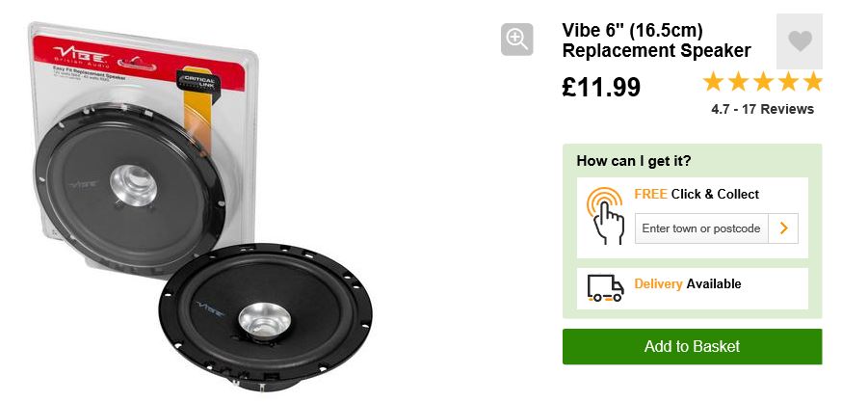Click the How can I get it? heading
Screen dimensions: 868x402
(634, 161)
